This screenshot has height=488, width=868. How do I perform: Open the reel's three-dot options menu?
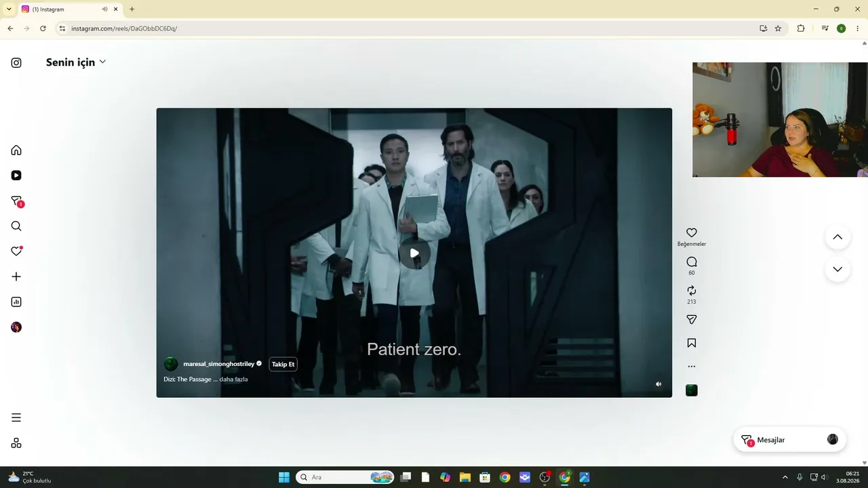point(692,367)
